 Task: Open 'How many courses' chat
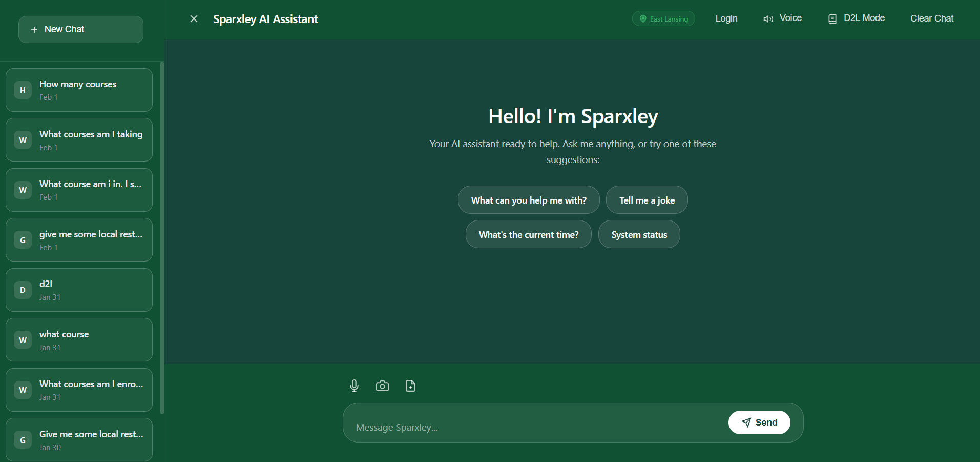click(79, 90)
